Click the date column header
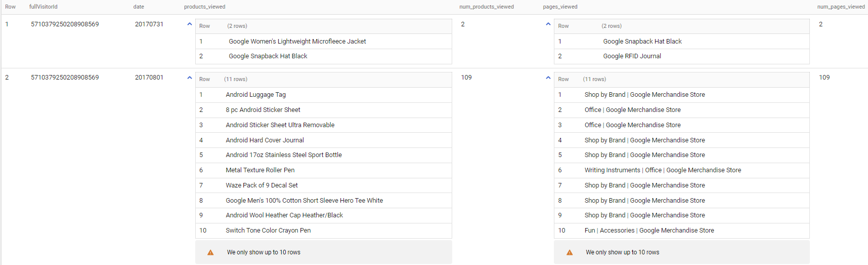Image resolution: width=868 pixels, height=265 pixels. pyautogui.click(x=139, y=7)
